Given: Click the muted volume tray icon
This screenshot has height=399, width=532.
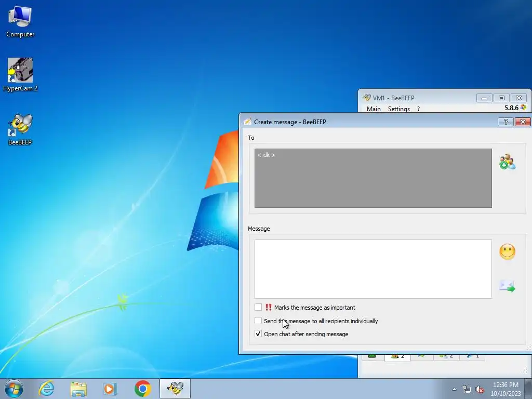Looking at the screenshot, I should coord(480,390).
